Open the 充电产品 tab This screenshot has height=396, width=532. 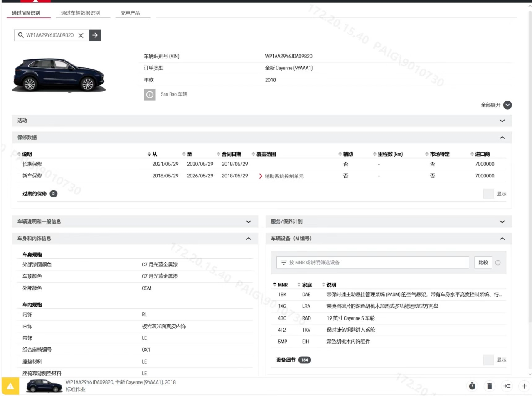coord(130,13)
